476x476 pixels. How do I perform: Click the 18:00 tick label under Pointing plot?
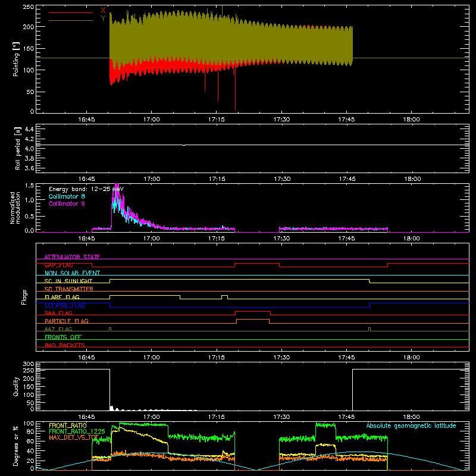(411, 120)
